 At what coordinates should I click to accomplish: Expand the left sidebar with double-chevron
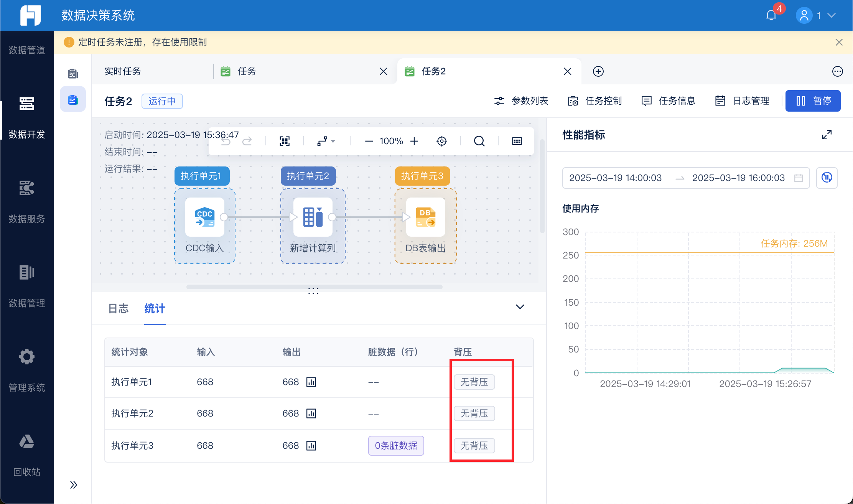73,485
